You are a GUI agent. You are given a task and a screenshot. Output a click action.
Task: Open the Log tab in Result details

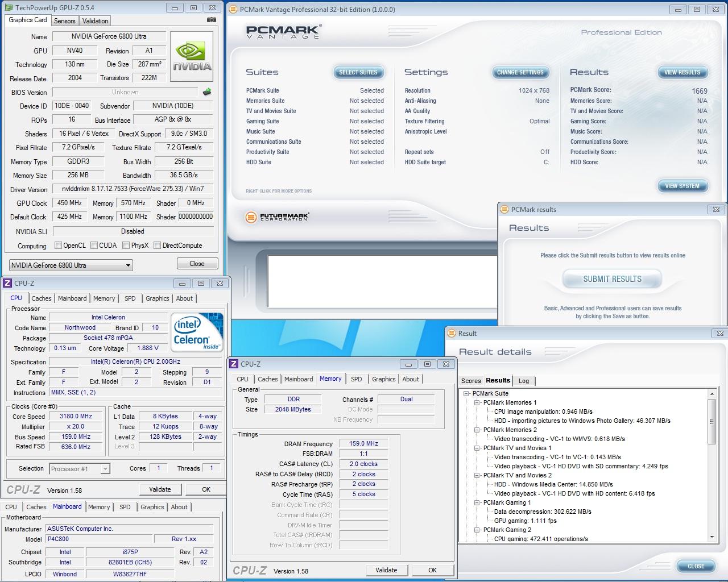(524, 381)
